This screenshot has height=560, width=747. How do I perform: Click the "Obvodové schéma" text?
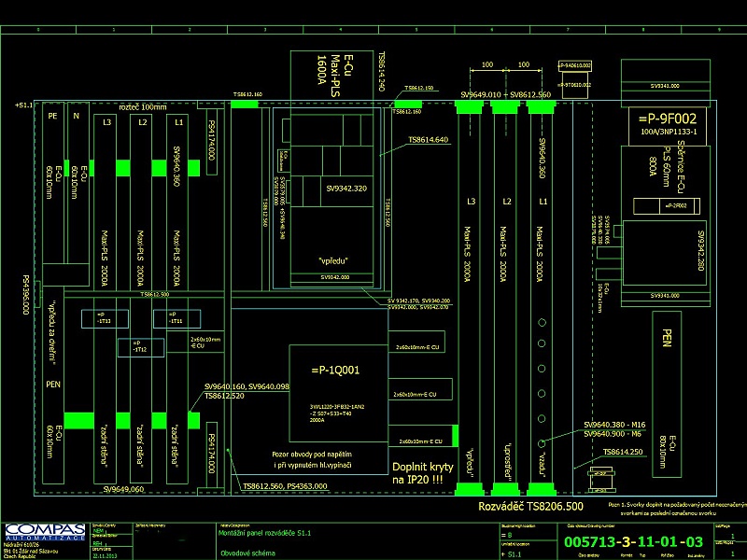pyautogui.click(x=247, y=553)
